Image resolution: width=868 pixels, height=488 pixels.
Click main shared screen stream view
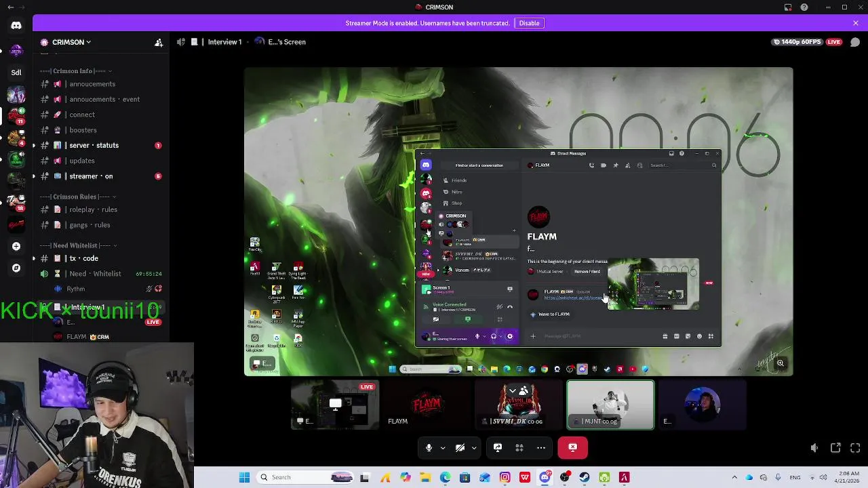(x=518, y=221)
